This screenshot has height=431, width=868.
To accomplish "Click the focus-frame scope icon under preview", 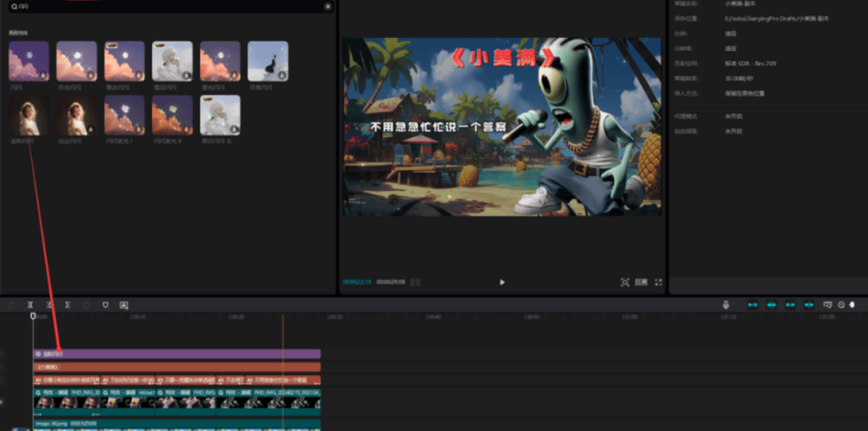I will click(x=624, y=282).
